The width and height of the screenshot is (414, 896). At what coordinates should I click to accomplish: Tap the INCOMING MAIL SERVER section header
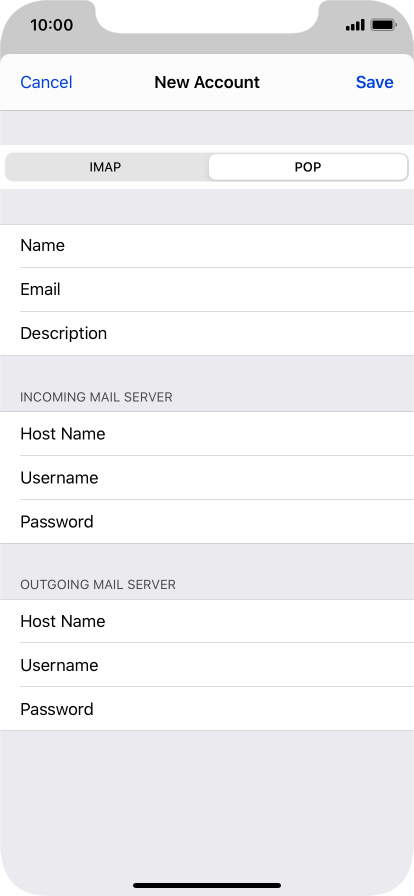[96, 397]
